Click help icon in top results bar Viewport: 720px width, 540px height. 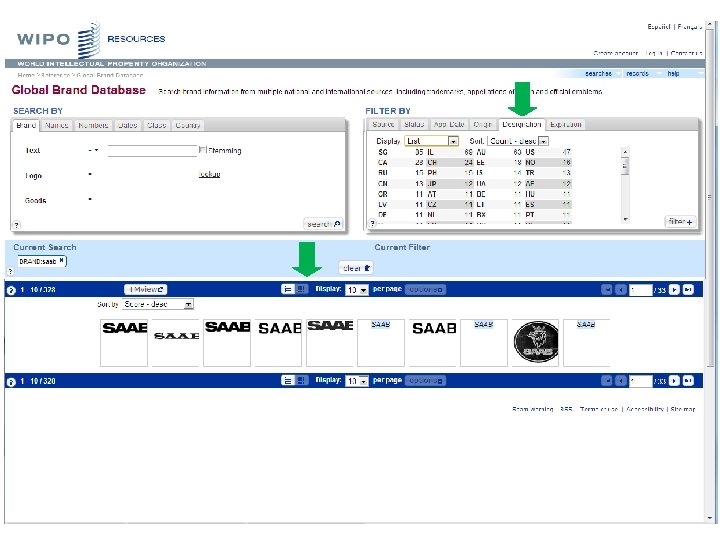tap(11, 290)
